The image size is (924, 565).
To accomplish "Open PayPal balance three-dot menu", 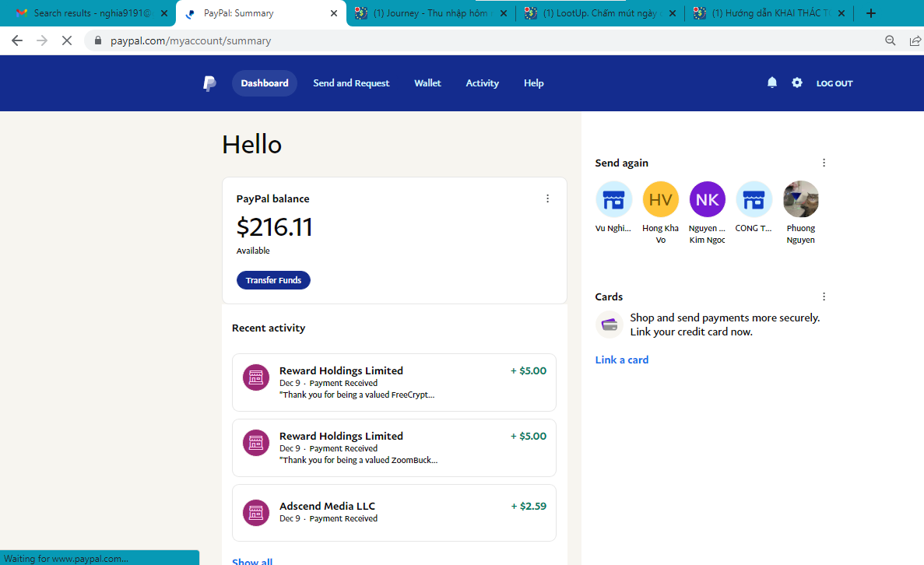I will [x=547, y=198].
